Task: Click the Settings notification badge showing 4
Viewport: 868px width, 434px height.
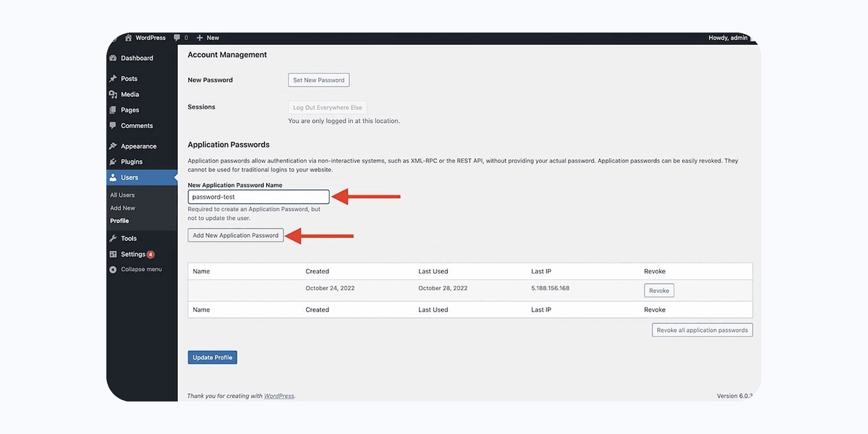Action: [x=150, y=255]
